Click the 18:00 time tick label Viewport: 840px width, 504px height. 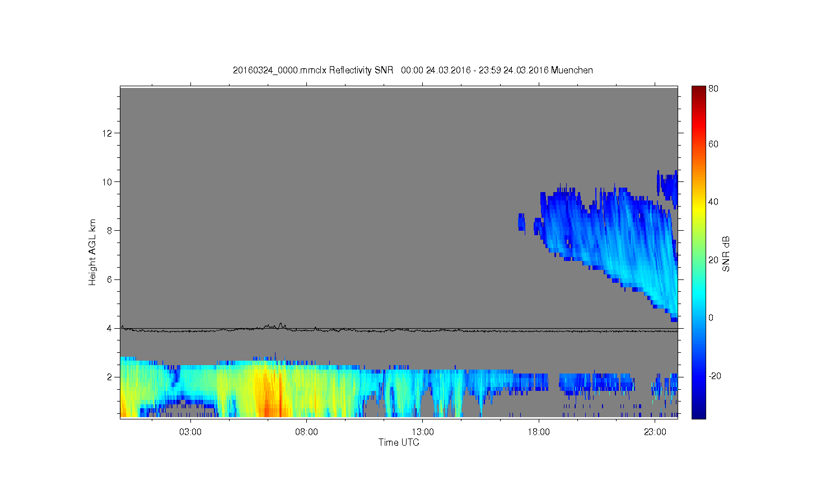(539, 432)
